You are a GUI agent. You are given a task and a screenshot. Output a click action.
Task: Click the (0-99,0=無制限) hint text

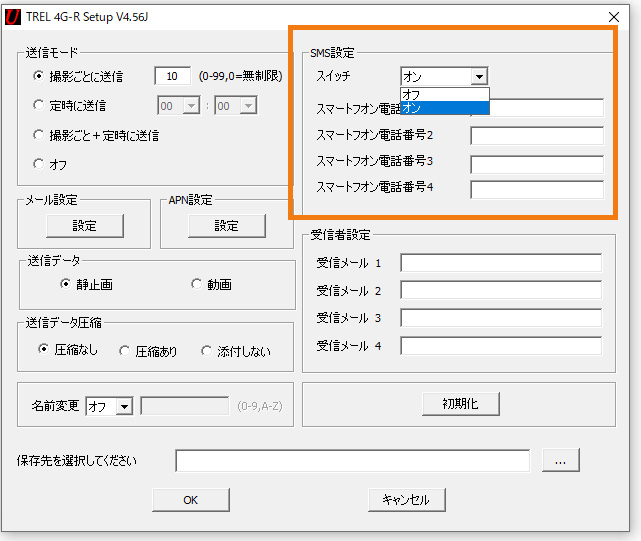240,76
